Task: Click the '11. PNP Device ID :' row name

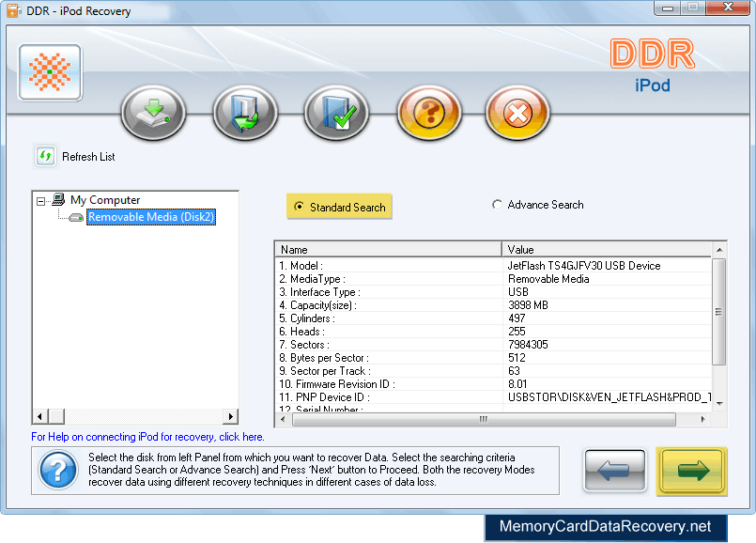Action: [325, 397]
